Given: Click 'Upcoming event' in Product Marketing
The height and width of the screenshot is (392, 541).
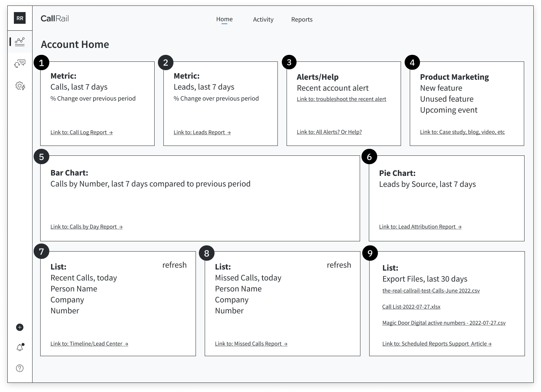Looking at the screenshot, I should point(449,110).
